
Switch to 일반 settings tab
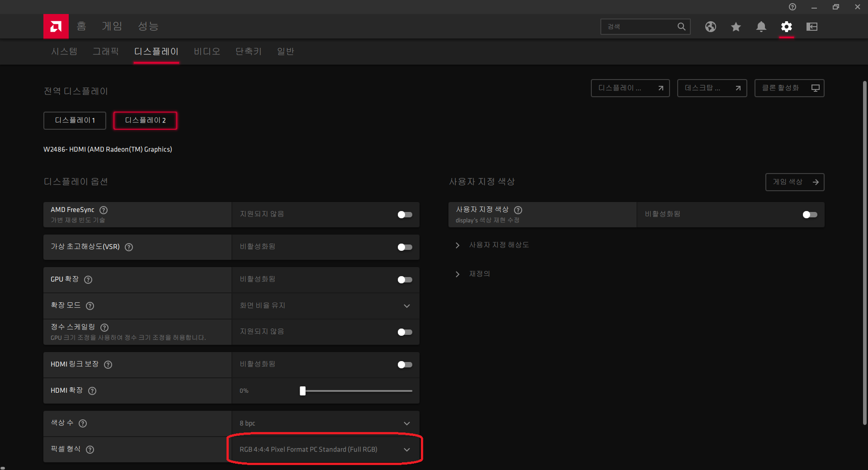[286, 52]
